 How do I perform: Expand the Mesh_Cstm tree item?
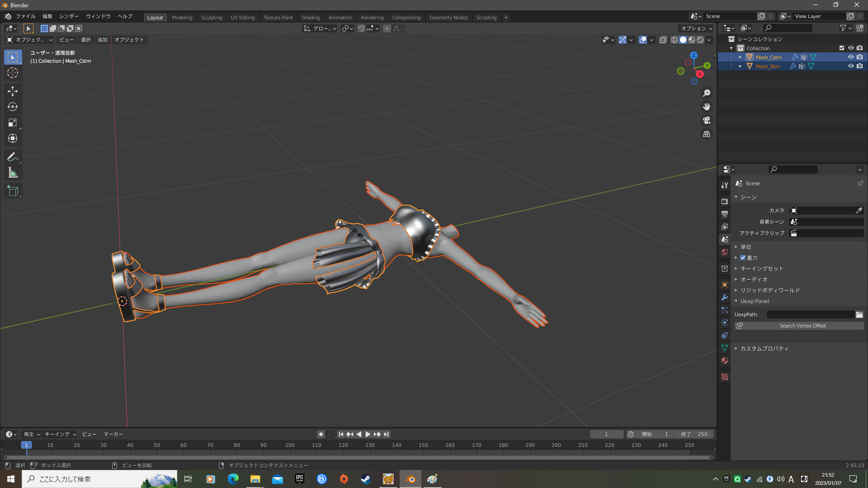pyautogui.click(x=741, y=57)
